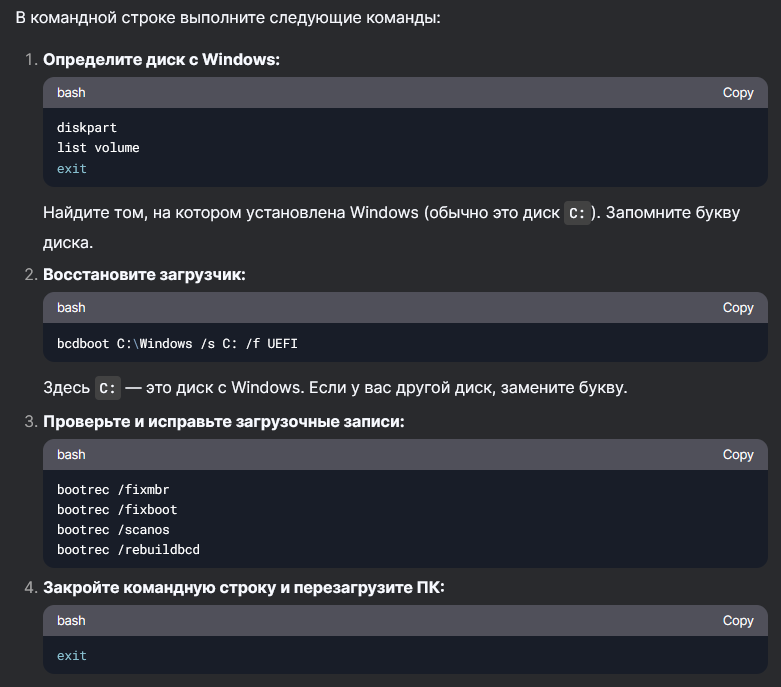Click heading 'Проверьте и исправьте загрузочные записи:'
Screen dimensions: 781x687
tap(224, 421)
